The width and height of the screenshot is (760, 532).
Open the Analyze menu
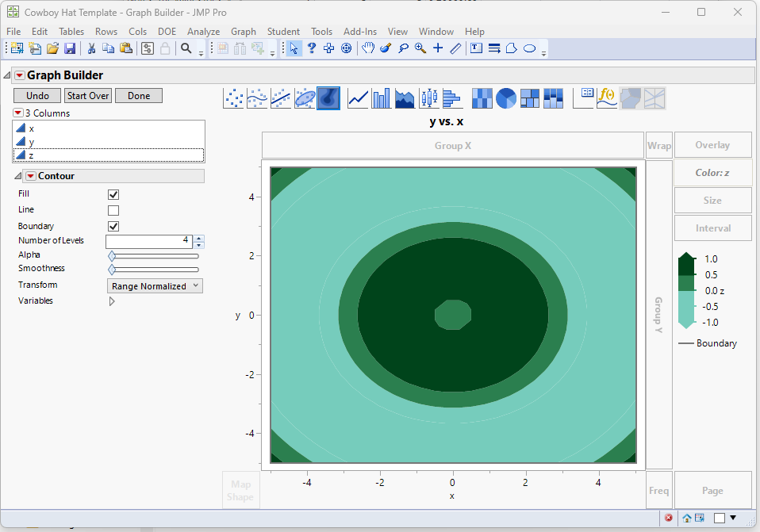click(203, 32)
